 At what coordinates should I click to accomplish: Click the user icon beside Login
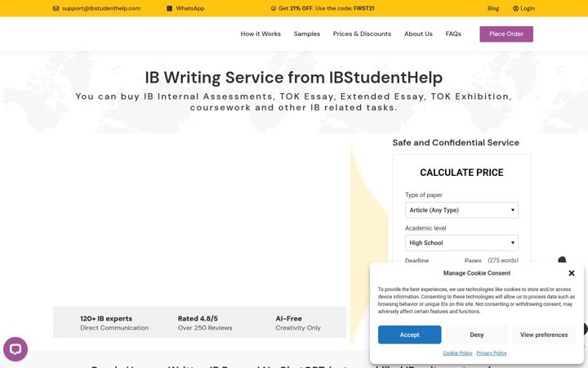[515, 8]
